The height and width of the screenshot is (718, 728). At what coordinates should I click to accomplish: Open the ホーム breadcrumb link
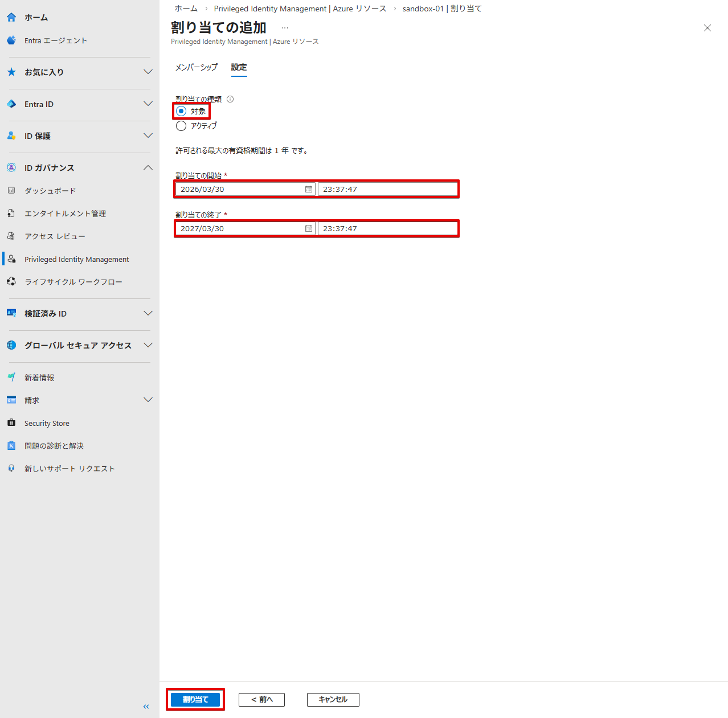tap(186, 9)
